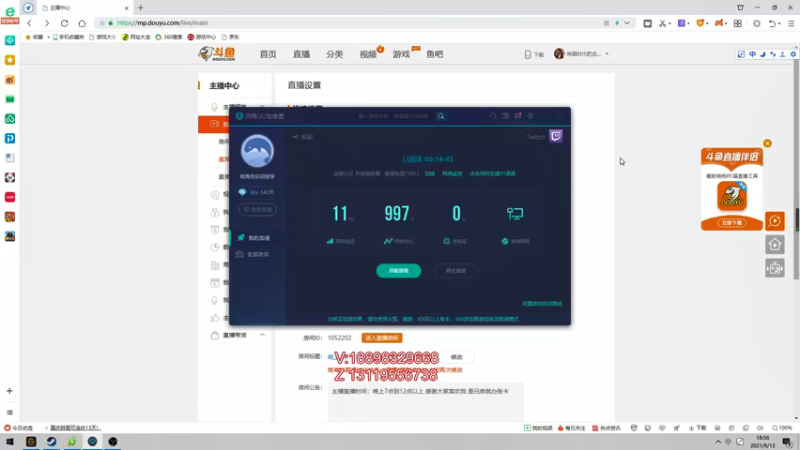Click the Twitch icon in accelerator window
The width and height of the screenshot is (800, 450).
pos(556,136)
